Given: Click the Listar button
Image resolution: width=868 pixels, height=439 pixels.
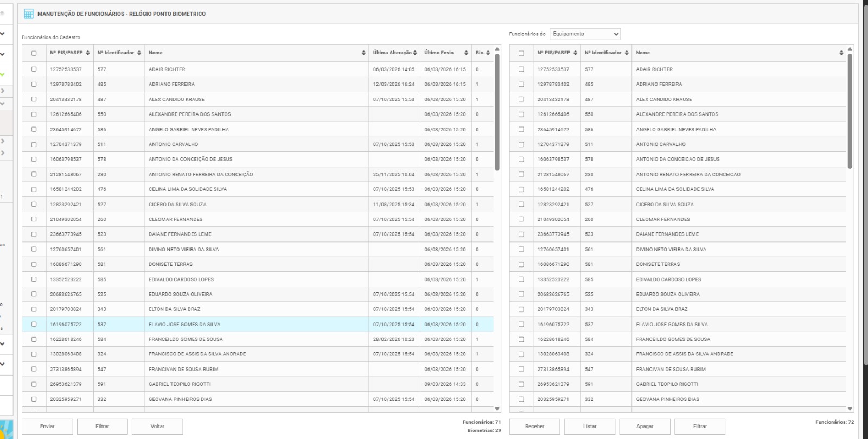Looking at the screenshot, I should 590,427.
